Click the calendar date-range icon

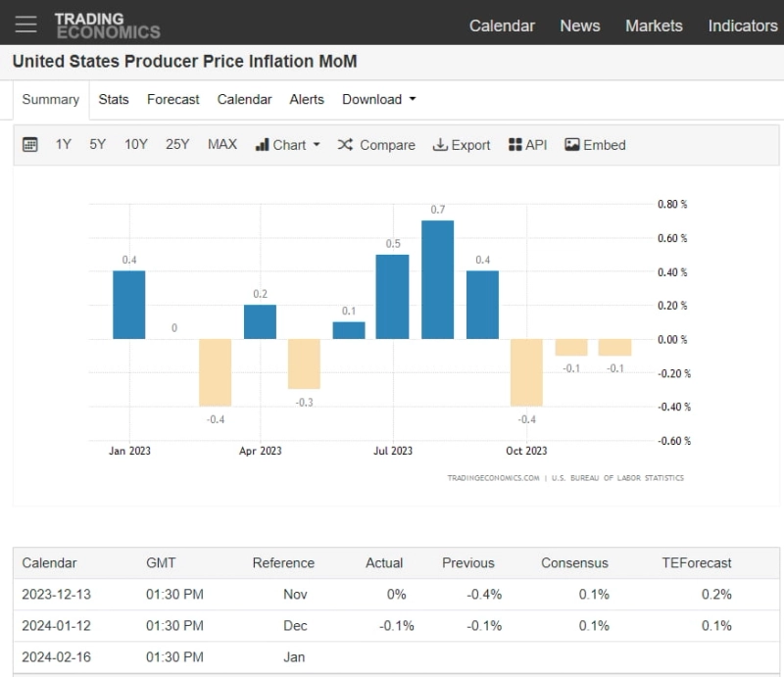tap(30, 145)
